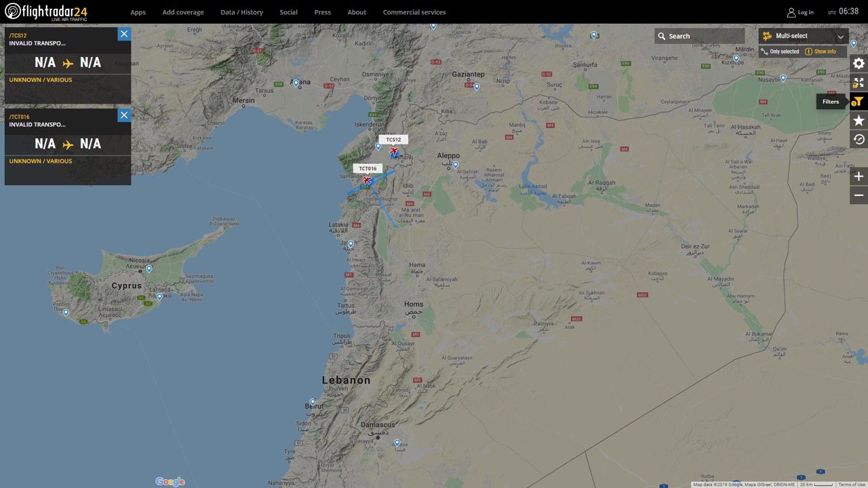Zoom in with the plus button
This screenshot has width=868, height=488.
[859, 176]
